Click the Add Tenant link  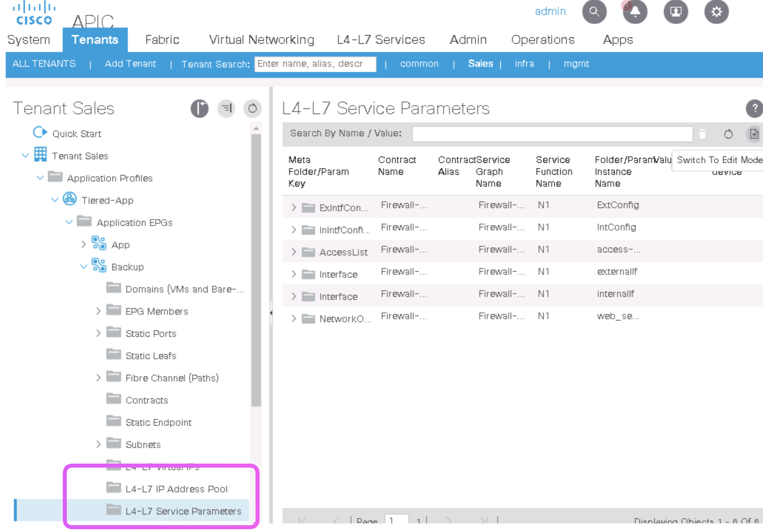(x=130, y=64)
